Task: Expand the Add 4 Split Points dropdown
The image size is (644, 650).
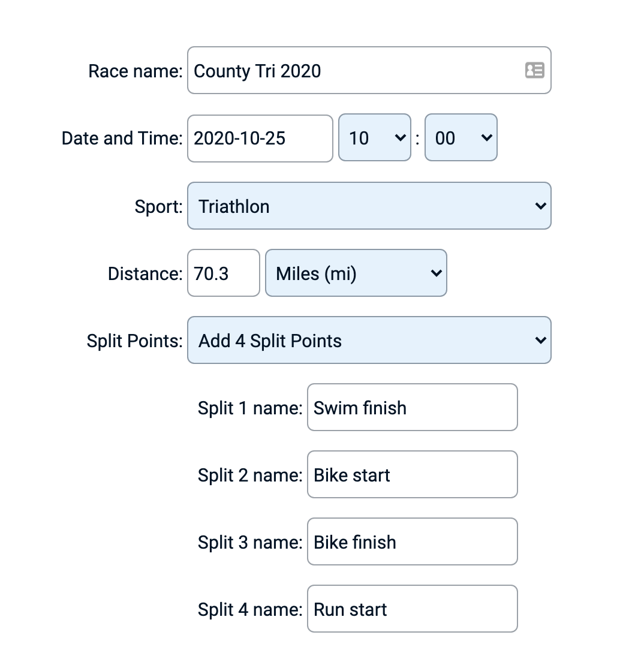Action: (x=369, y=341)
